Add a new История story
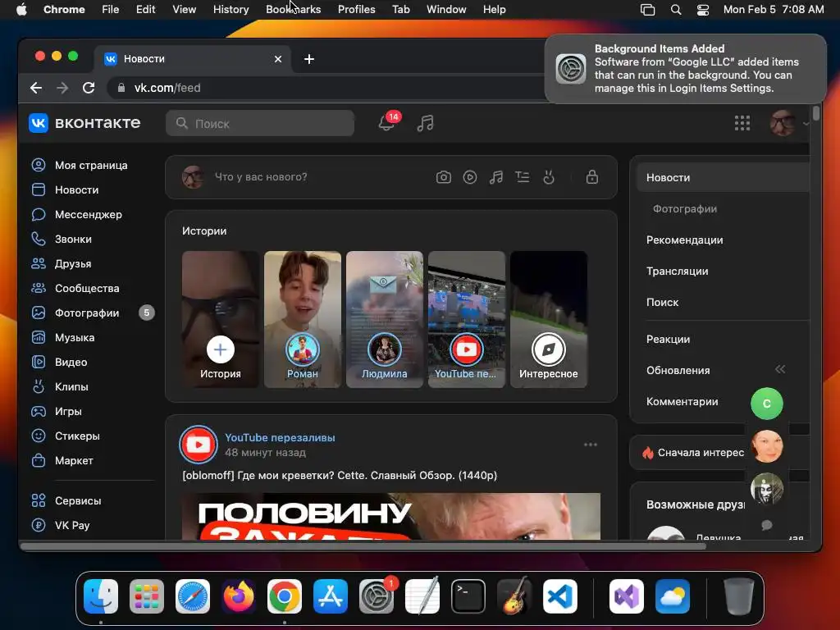840x630 pixels. coord(220,319)
